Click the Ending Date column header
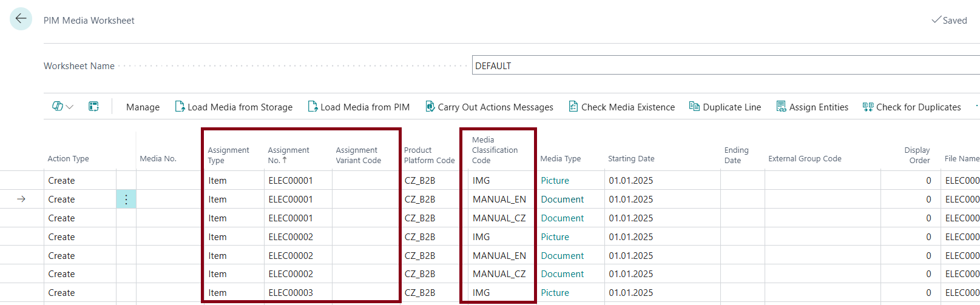Screen dimensions: 980x305 coord(736,155)
